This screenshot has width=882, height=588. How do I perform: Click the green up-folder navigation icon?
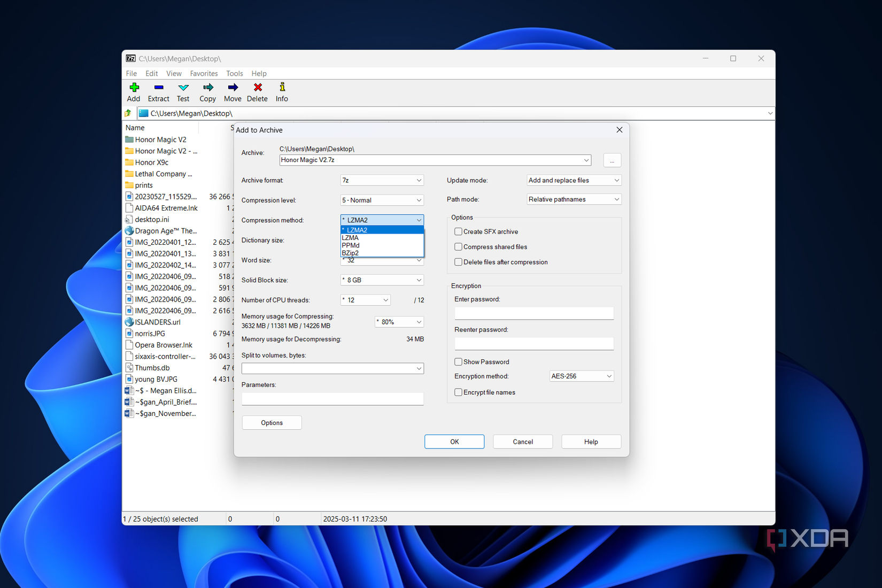pyautogui.click(x=128, y=113)
